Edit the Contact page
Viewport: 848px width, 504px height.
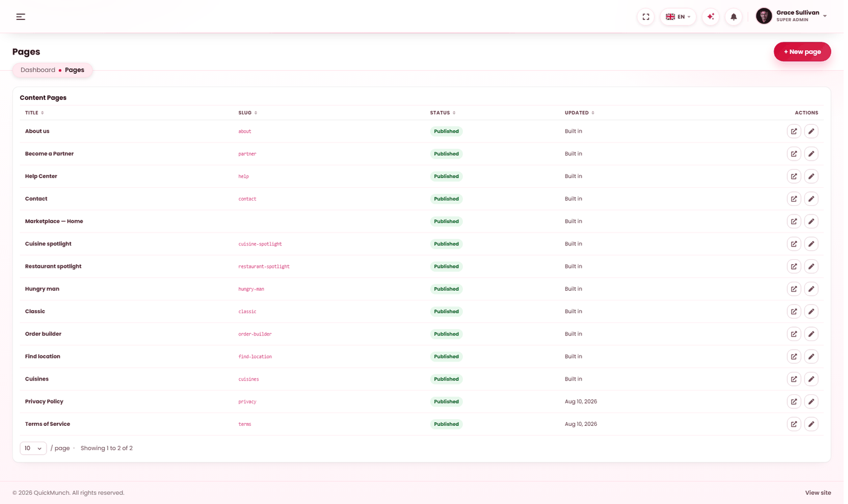click(x=811, y=199)
